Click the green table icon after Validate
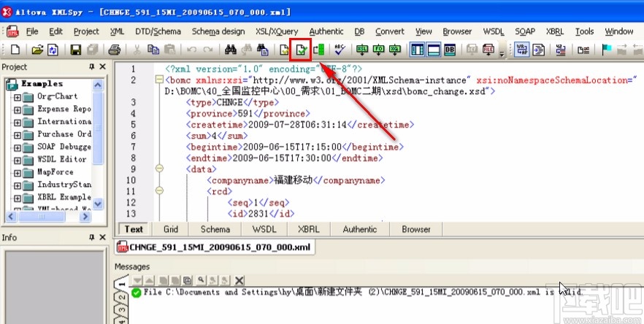 coord(318,50)
